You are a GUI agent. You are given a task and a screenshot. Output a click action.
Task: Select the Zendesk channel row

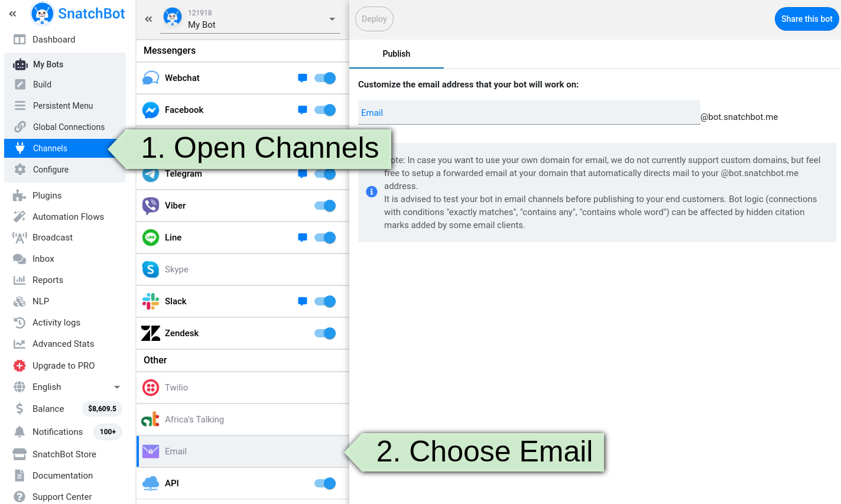tap(242, 333)
